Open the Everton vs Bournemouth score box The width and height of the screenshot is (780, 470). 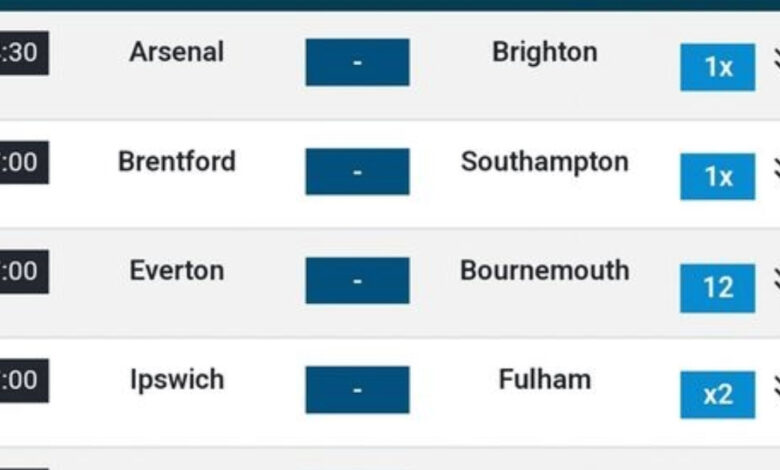coord(358,281)
